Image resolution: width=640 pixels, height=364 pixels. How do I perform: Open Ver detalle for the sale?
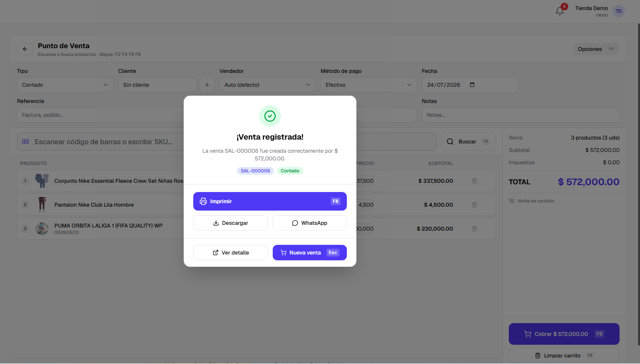[x=231, y=253]
